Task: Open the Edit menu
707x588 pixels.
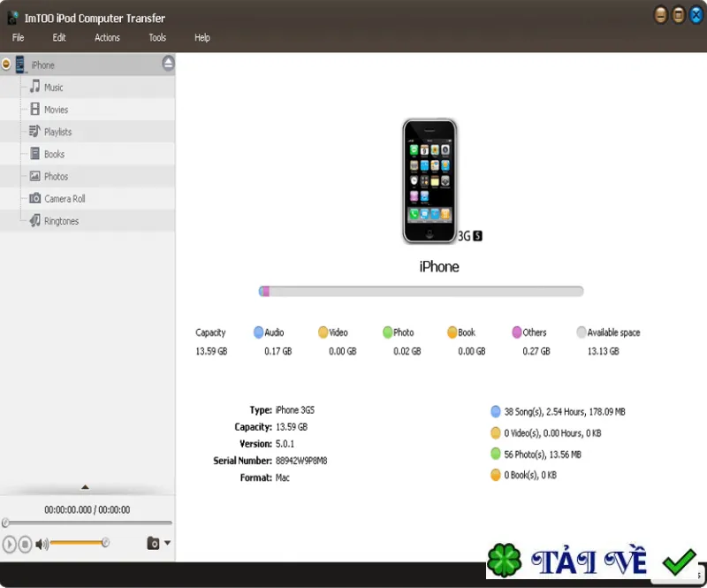Action: (59, 37)
